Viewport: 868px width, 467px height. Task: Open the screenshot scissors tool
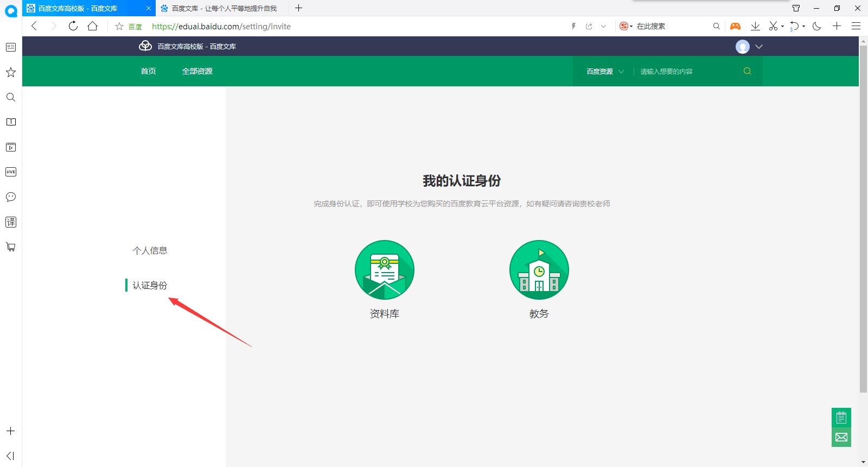coord(774,26)
